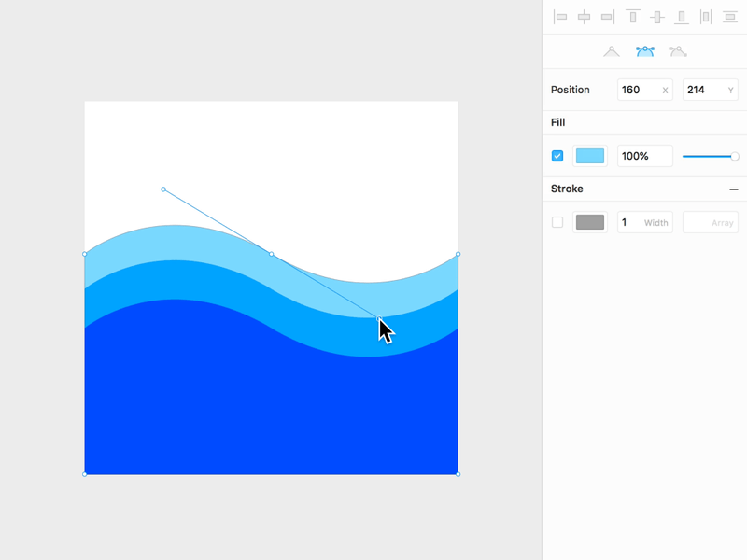Image resolution: width=747 pixels, height=560 pixels.
Task: Click the 100% fill opacity field
Action: click(644, 156)
